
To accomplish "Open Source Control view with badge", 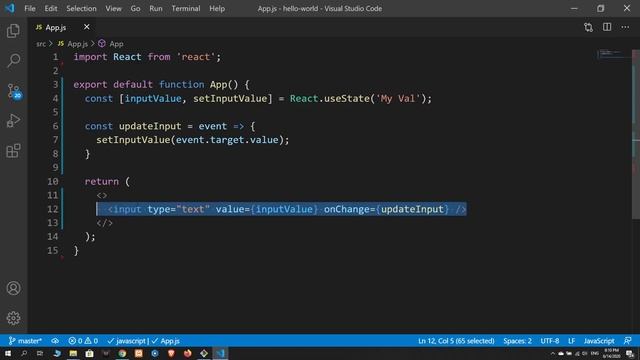I will tap(14, 91).
